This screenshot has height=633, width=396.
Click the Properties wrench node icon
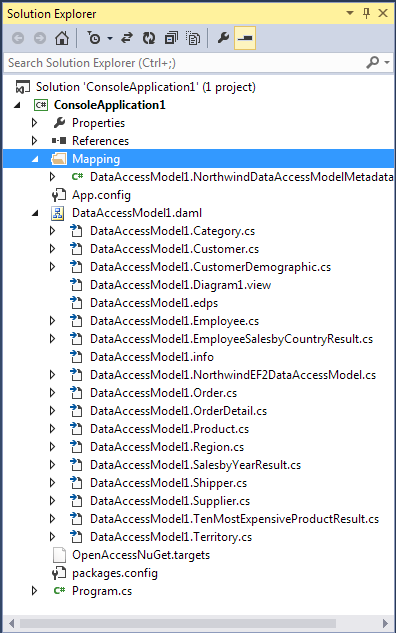(x=59, y=123)
